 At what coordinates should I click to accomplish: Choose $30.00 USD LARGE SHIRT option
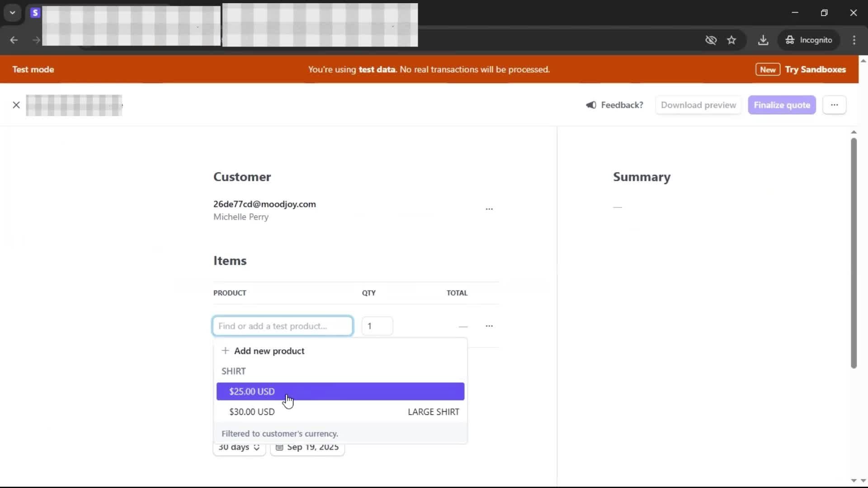(x=340, y=412)
